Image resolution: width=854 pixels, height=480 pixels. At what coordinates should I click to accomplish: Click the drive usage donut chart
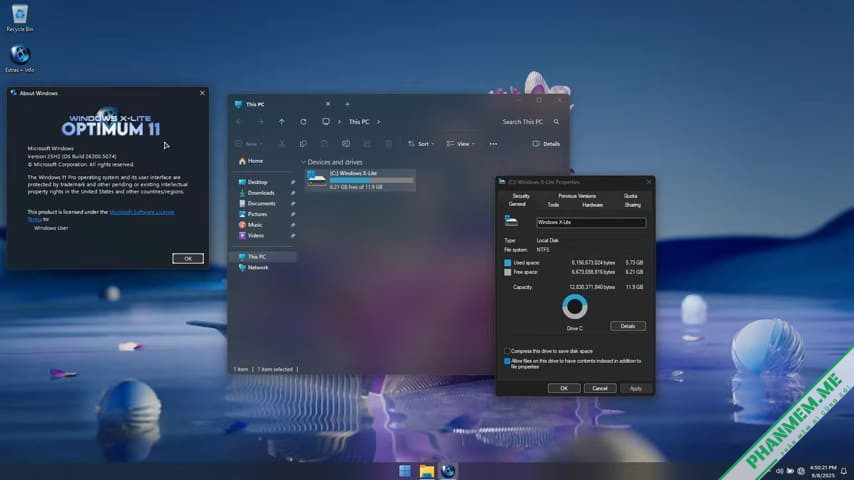pyautogui.click(x=575, y=307)
